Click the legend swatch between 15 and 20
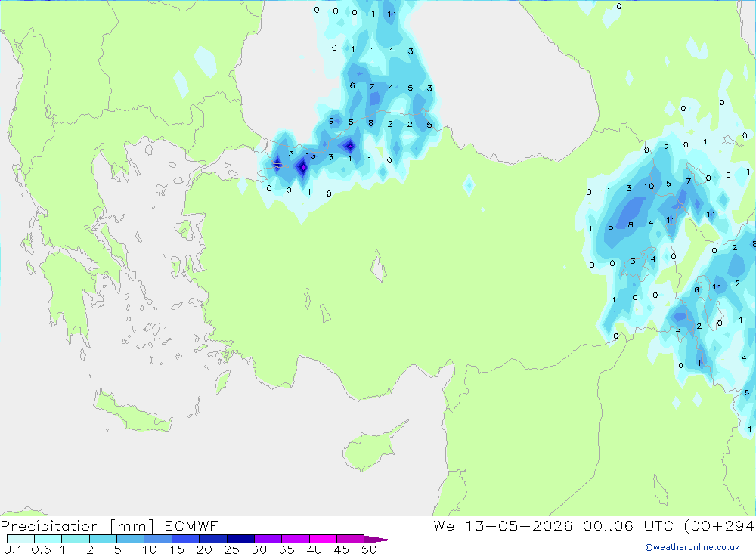Screen dimensions: 756x554 (186, 539)
